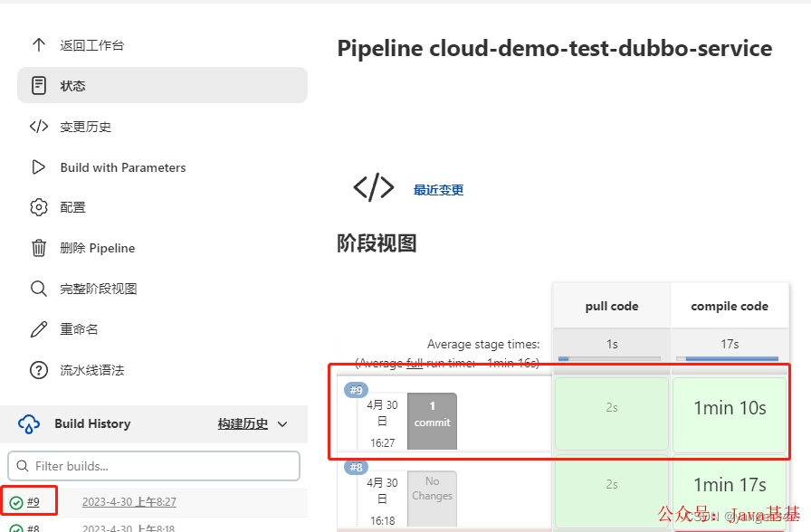811x532 pixels.
Task: Click the magnifier full stage view icon
Action: click(x=39, y=289)
